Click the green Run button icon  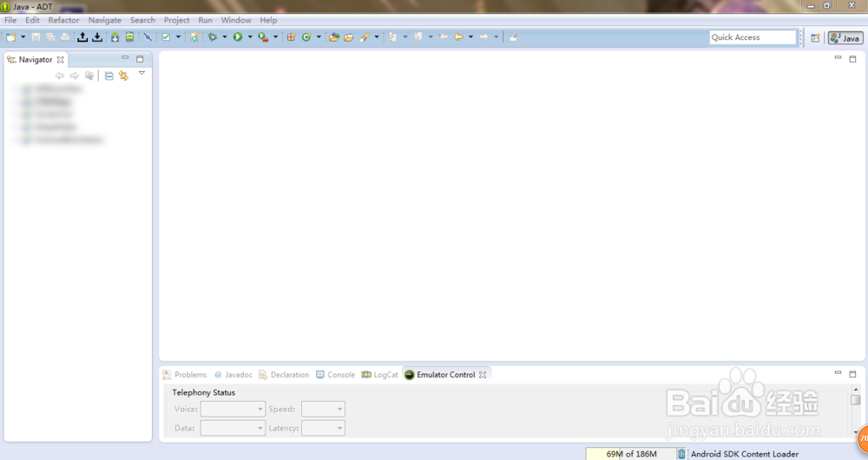point(238,37)
